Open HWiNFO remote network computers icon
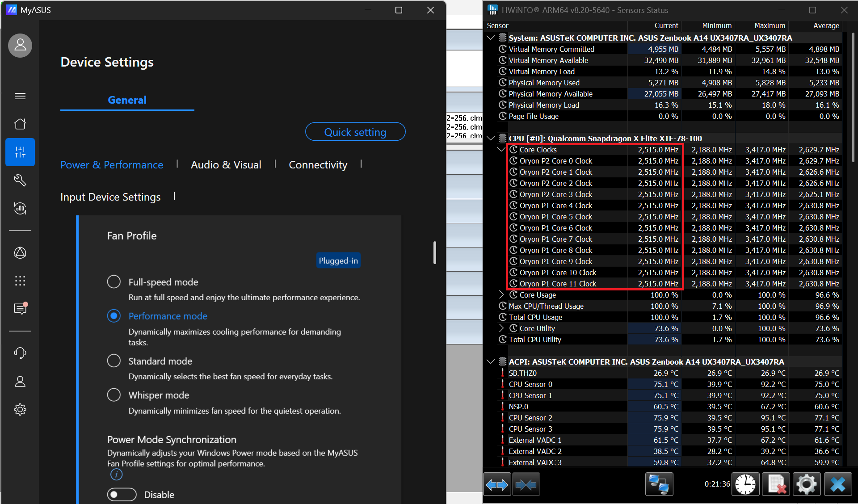The height and width of the screenshot is (504, 858). [659, 484]
